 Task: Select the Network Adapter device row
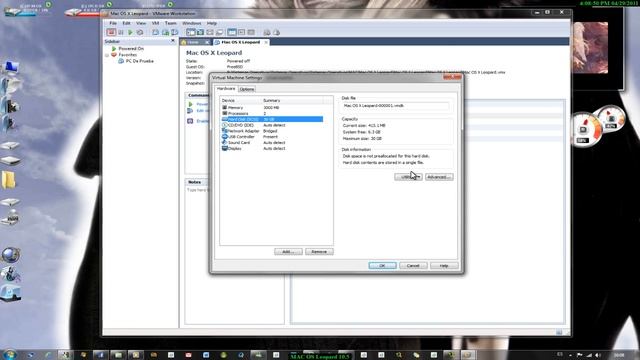[272, 131]
